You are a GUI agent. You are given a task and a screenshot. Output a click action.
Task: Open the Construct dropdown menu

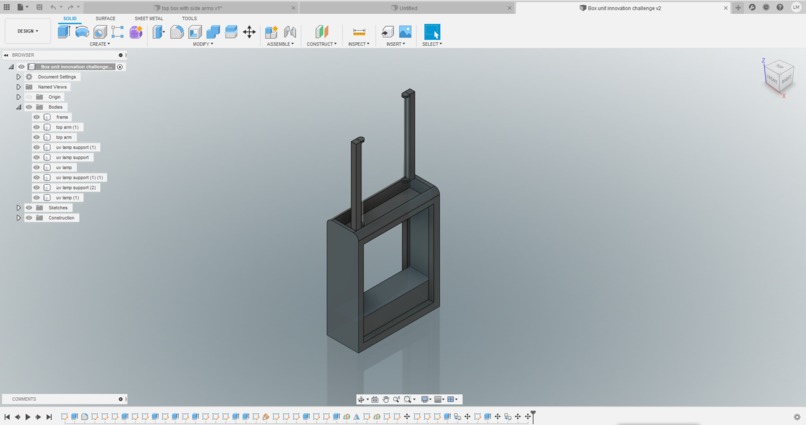click(x=322, y=44)
